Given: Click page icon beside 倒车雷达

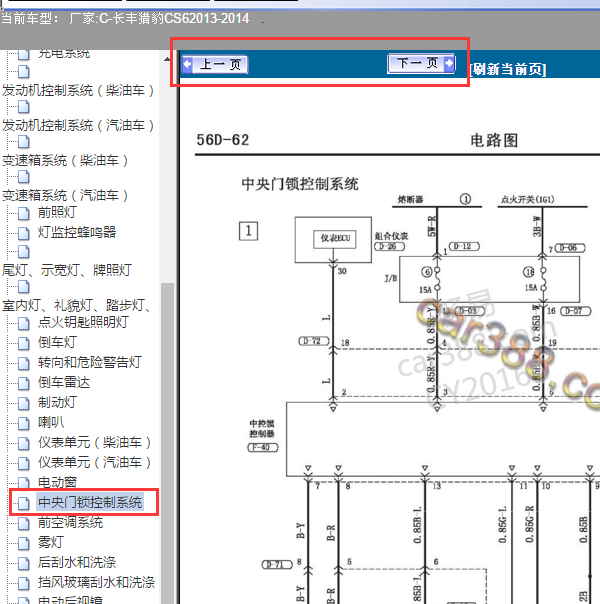Looking at the screenshot, I should click(23, 383).
